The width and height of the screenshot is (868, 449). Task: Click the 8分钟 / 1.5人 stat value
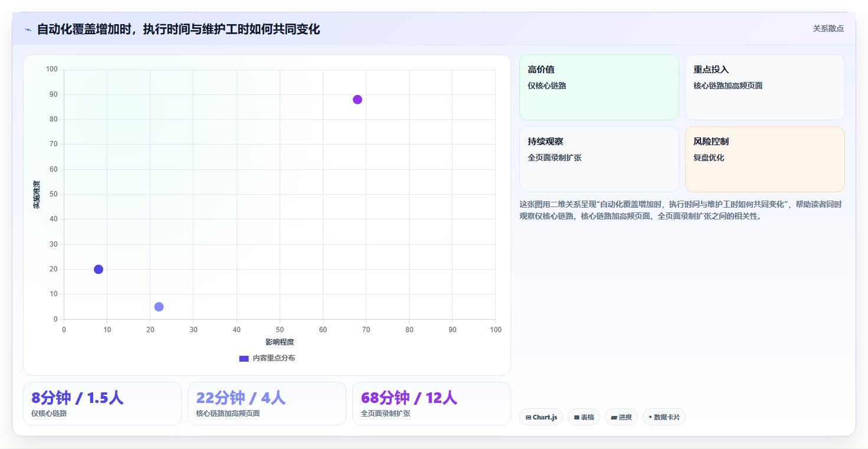pos(77,398)
